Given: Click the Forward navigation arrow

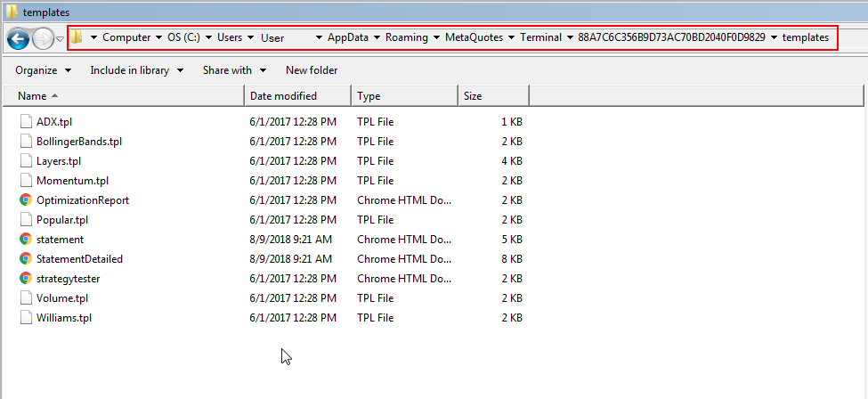Looking at the screenshot, I should point(43,38).
